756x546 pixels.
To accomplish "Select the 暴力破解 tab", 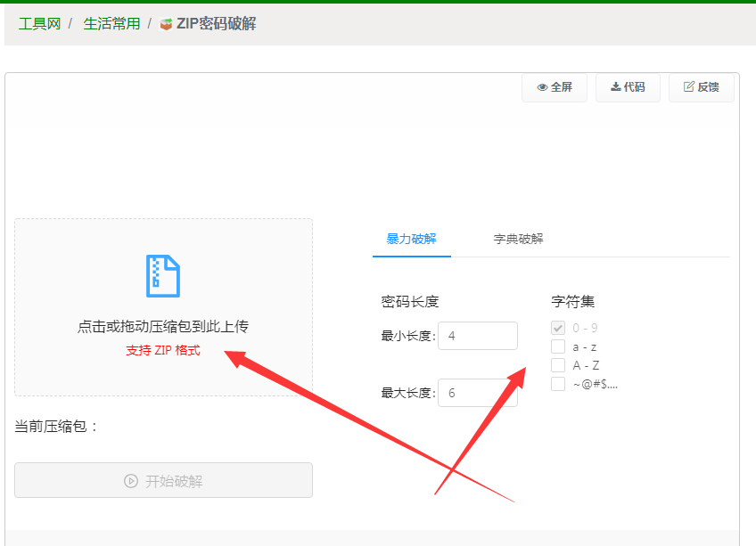I will (411, 239).
